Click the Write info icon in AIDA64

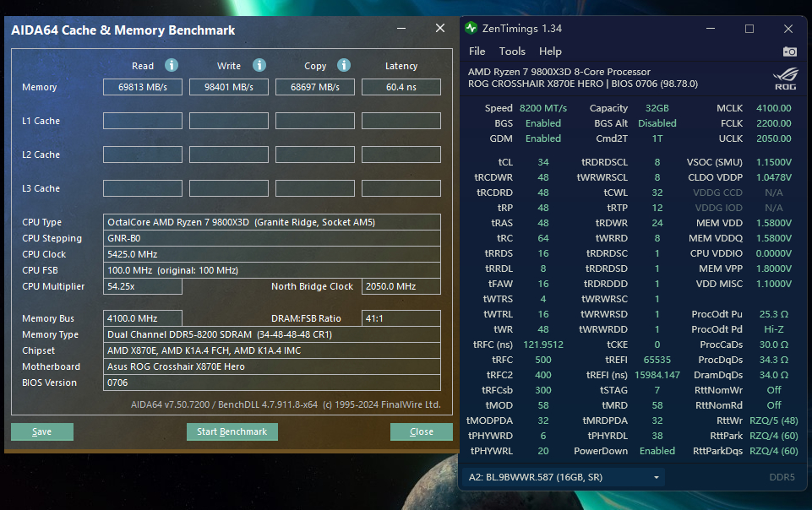(x=259, y=65)
